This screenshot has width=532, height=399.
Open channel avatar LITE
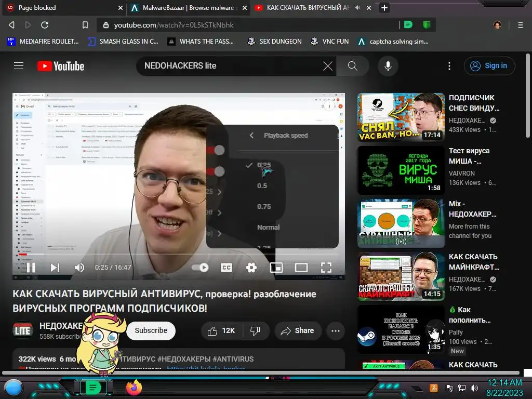(23, 330)
